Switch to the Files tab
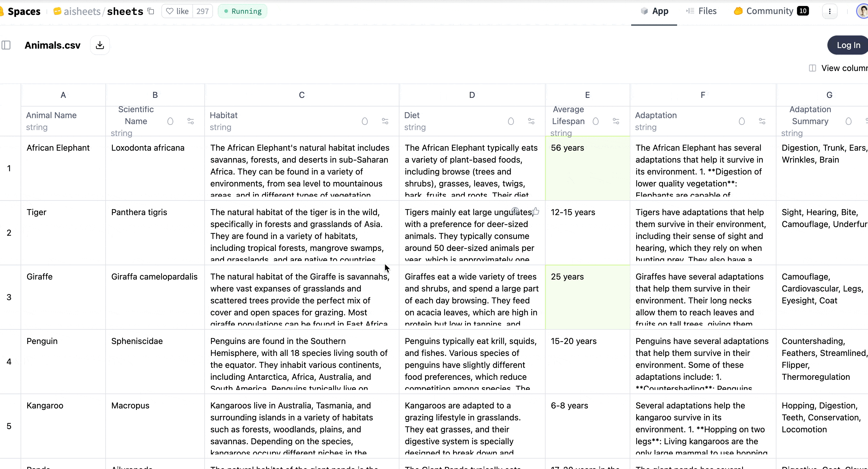The width and height of the screenshot is (868, 469). tap(702, 11)
